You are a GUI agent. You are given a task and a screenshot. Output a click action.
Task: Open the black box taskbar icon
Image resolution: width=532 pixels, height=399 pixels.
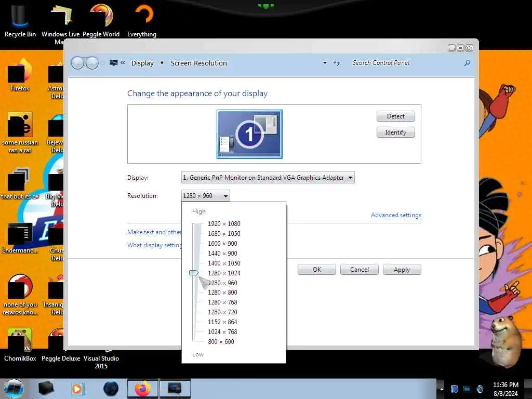tap(46, 389)
